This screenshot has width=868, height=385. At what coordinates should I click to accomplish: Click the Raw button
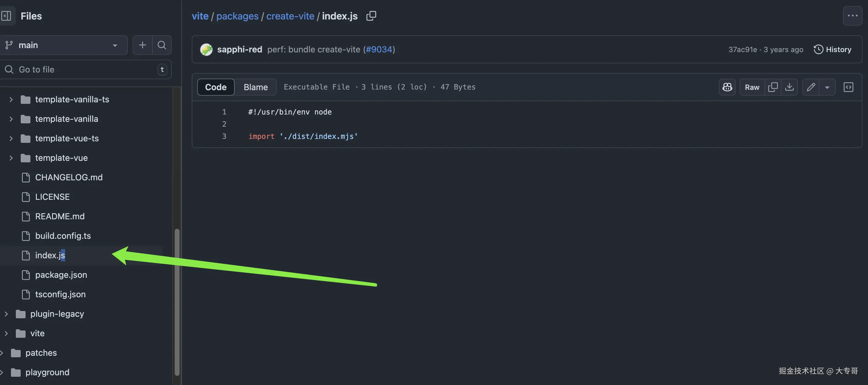(752, 87)
